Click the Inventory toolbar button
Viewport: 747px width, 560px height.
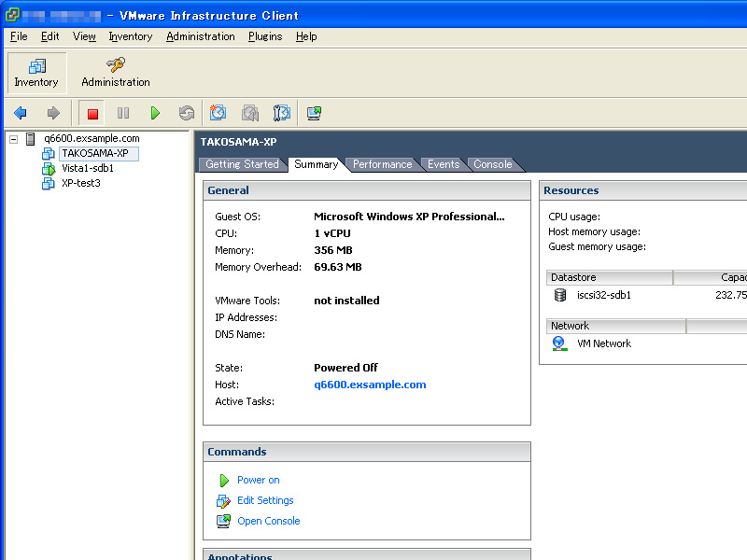[36, 73]
